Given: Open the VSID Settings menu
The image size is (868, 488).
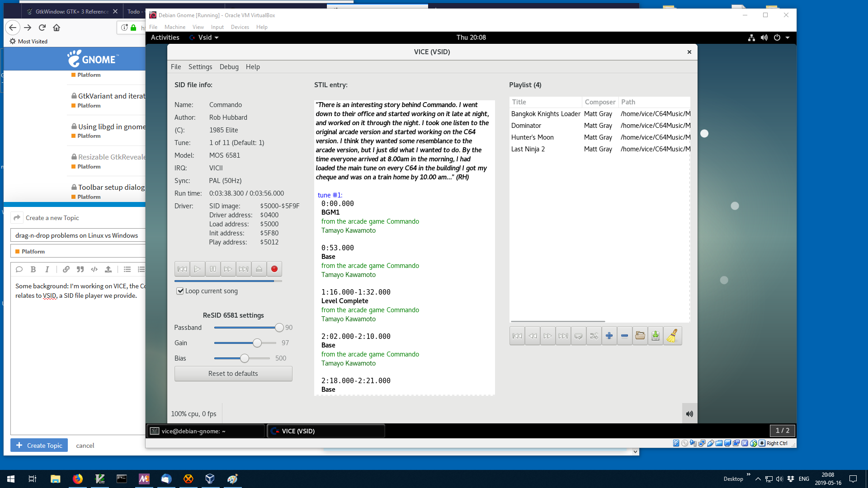Looking at the screenshot, I should coord(200,67).
